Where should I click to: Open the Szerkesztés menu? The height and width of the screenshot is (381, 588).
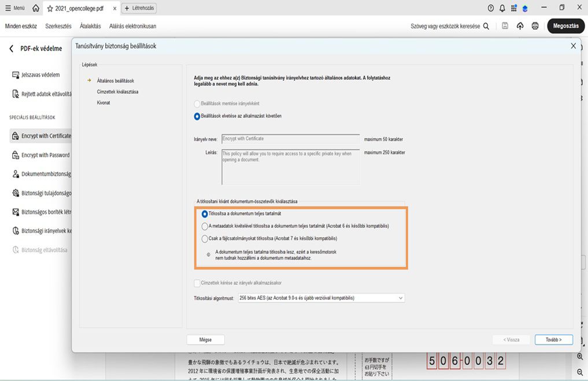tap(58, 26)
